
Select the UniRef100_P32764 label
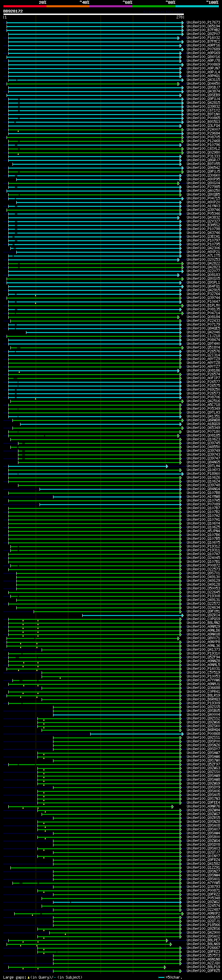pos(203,294)
